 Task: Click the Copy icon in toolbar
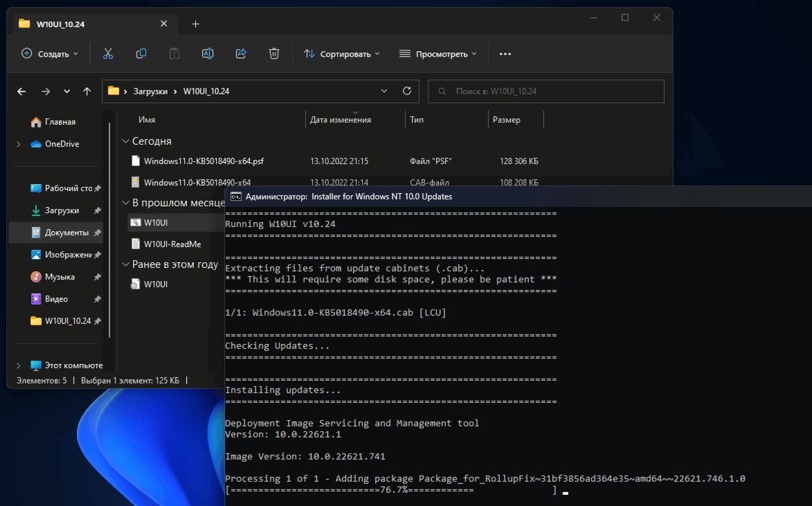[141, 53]
